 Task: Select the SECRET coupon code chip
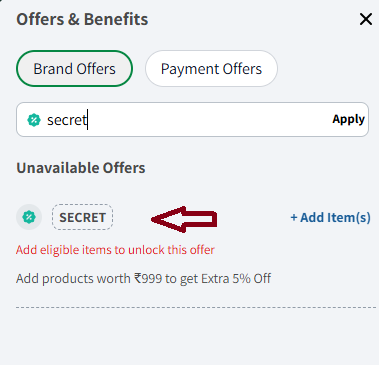[82, 217]
